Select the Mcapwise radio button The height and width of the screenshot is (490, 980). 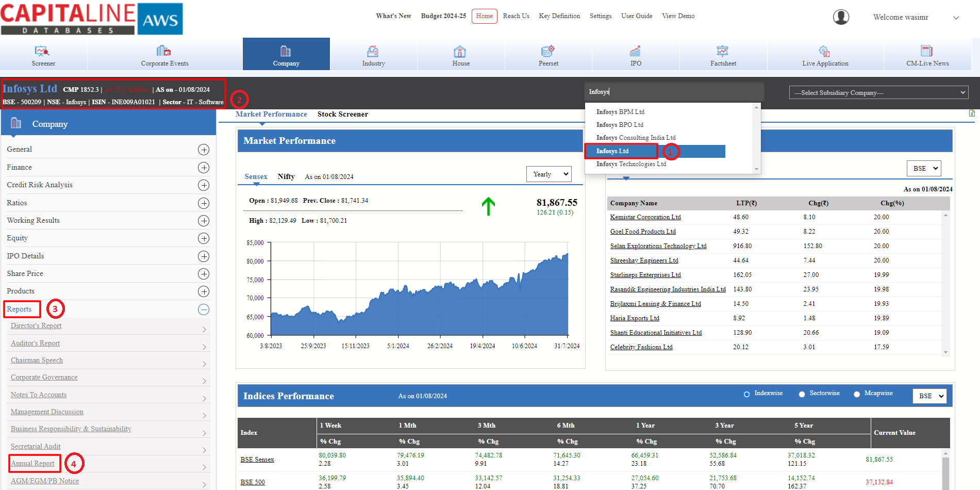tap(857, 394)
